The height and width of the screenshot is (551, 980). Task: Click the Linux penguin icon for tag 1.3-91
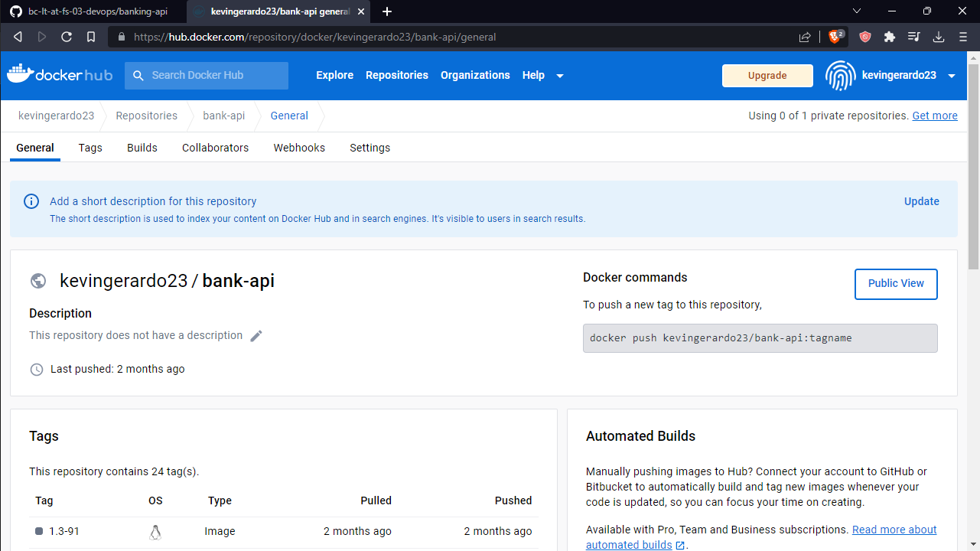(x=155, y=531)
